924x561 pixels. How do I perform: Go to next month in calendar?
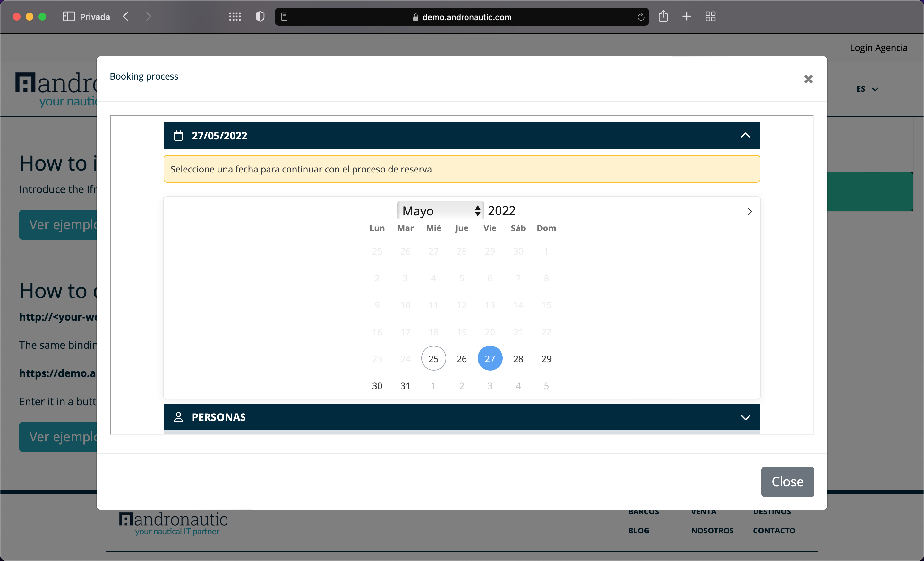(x=749, y=212)
